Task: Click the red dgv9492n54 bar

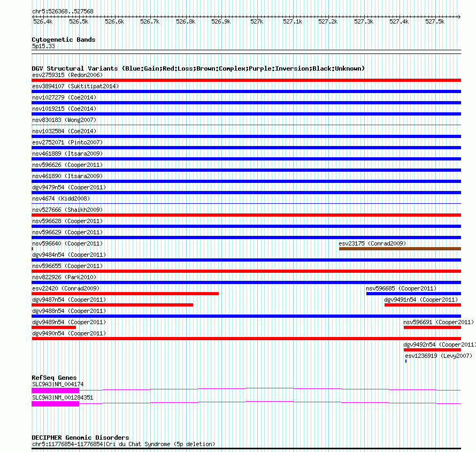Action: coord(432,350)
